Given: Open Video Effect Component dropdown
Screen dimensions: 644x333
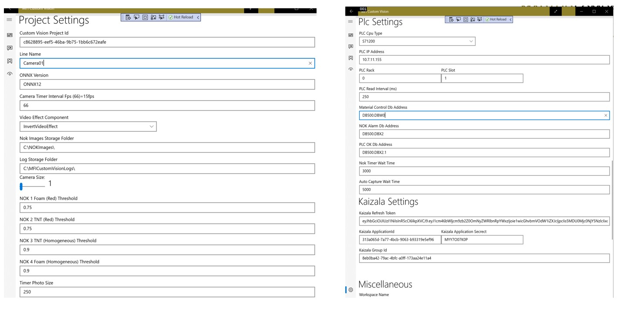Looking at the screenshot, I should point(88,126).
